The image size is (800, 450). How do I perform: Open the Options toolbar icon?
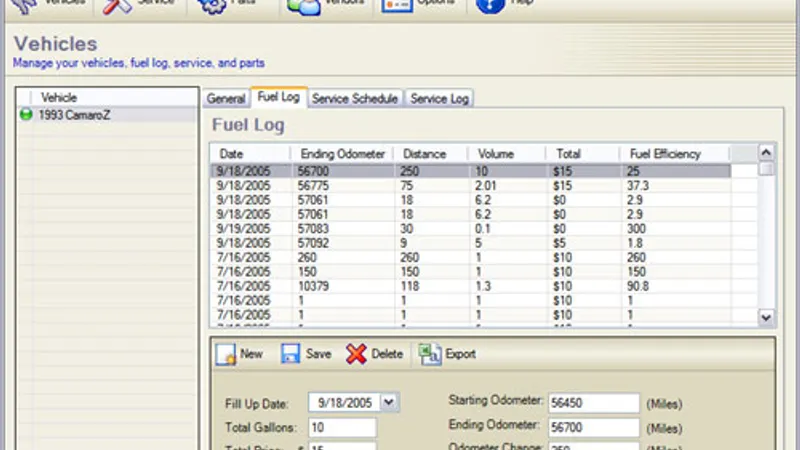click(398, 7)
